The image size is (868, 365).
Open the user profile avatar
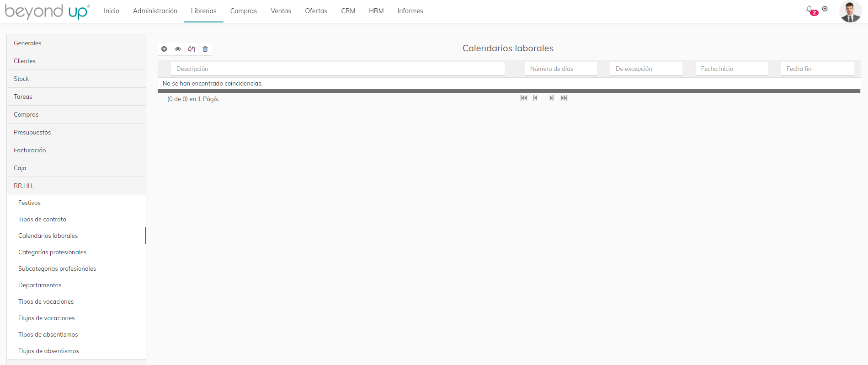click(x=850, y=11)
